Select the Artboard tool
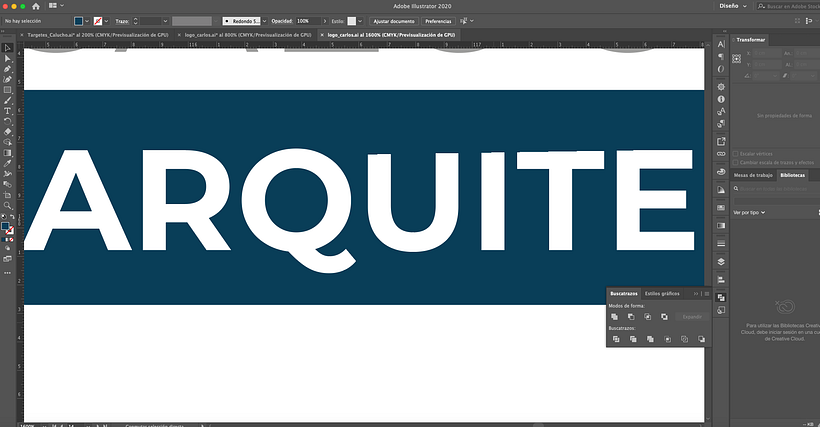820x427 pixels. [x=7, y=195]
